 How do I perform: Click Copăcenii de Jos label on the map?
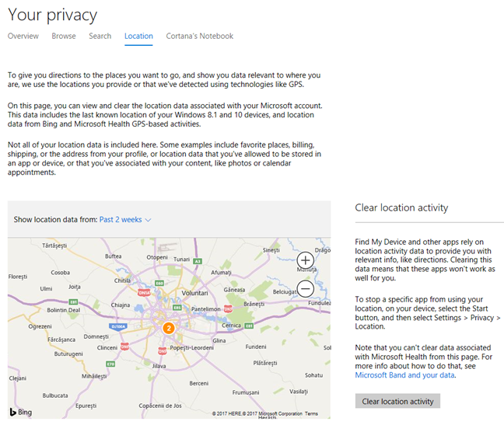(x=160, y=406)
